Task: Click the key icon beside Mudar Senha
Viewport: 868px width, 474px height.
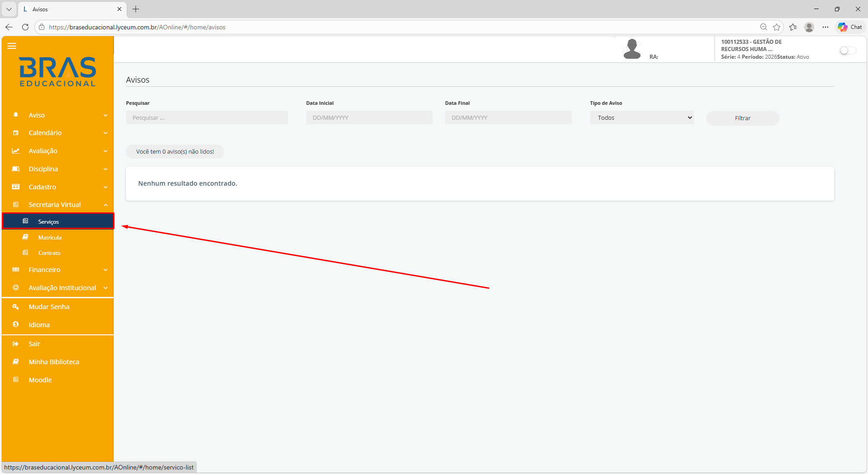Action: tap(16, 307)
